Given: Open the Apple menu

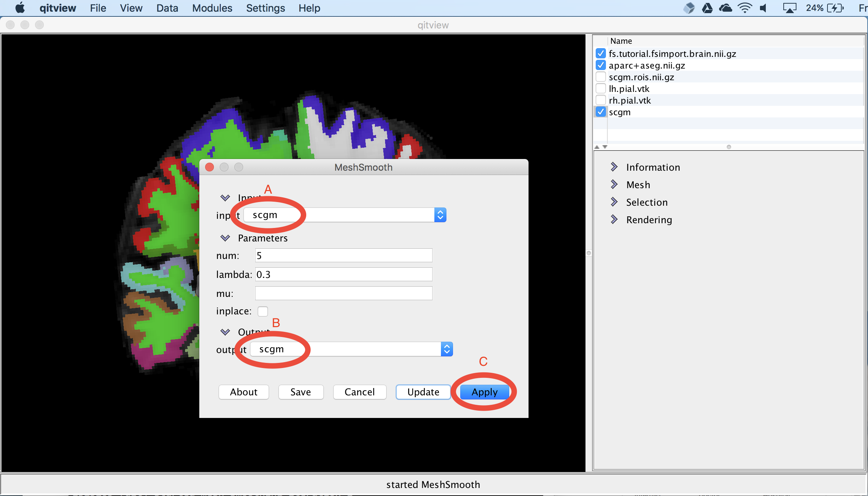Looking at the screenshot, I should click(20, 8).
